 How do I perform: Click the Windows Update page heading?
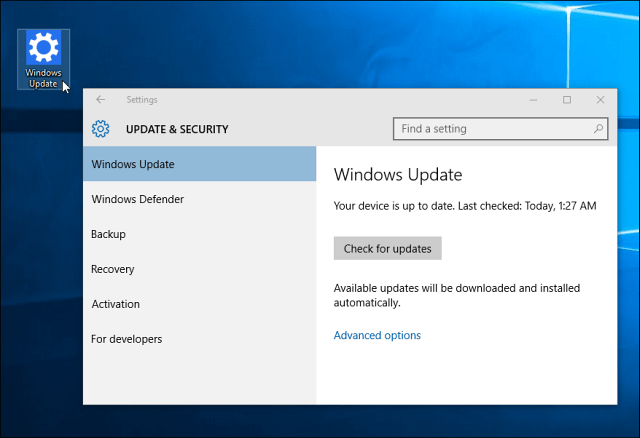398,175
